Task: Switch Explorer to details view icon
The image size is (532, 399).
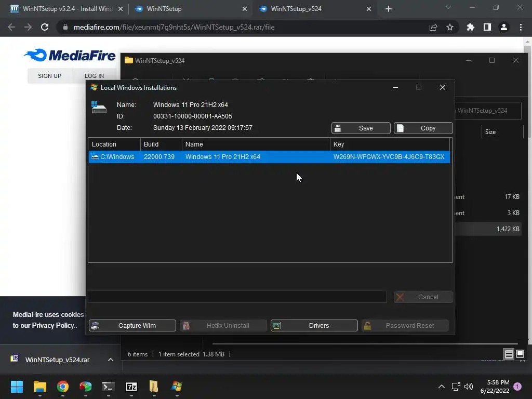Action: tap(509, 354)
